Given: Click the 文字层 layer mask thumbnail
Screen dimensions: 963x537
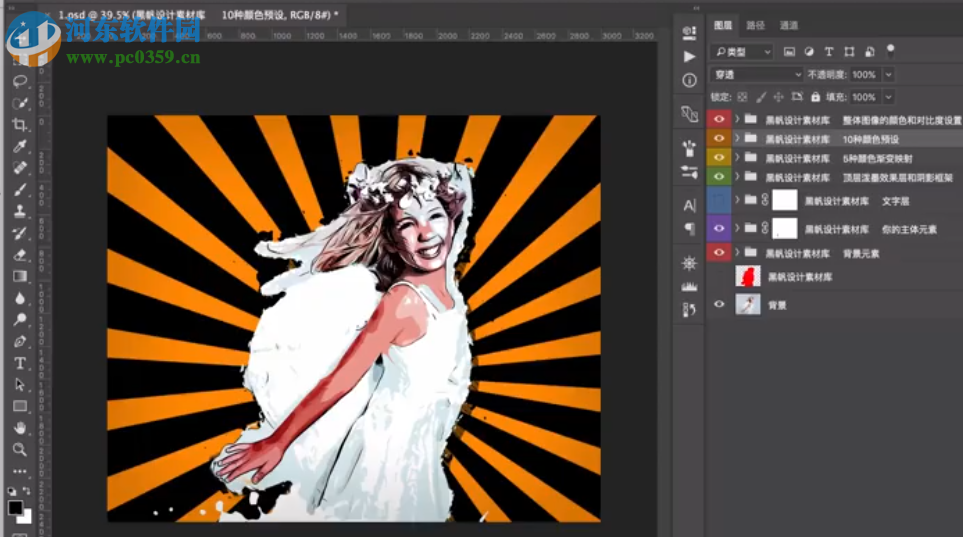Looking at the screenshot, I should pyautogui.click(x=784, y=200).
